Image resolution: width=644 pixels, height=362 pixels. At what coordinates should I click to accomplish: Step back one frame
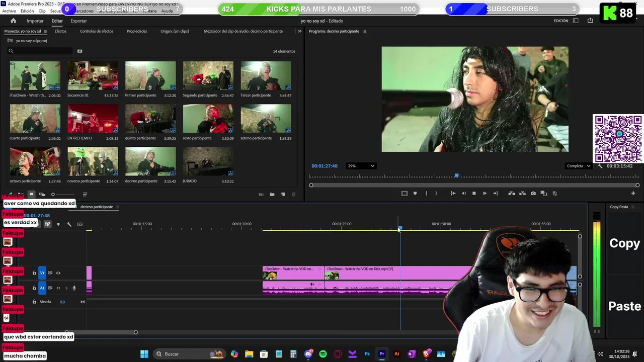coord(463,194)
